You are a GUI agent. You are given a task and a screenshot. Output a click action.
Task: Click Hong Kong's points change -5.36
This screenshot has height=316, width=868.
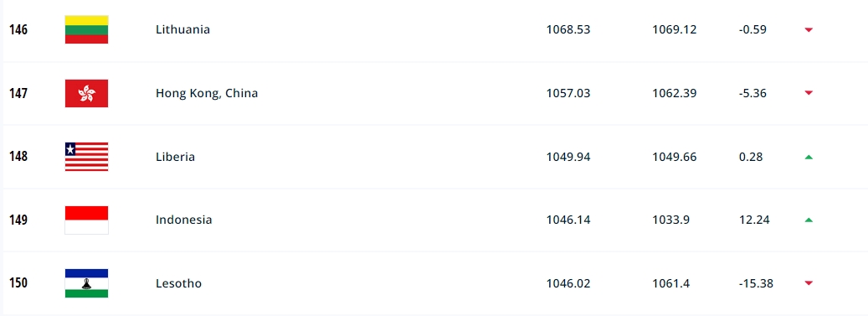pyautogui.click(x=752, y=93)
